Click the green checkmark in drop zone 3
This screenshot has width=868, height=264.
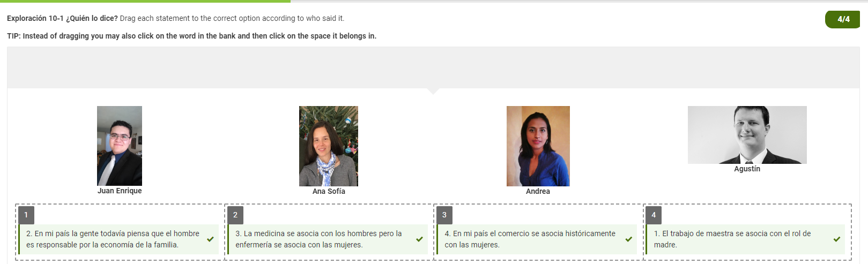click(x=628, y=239)
